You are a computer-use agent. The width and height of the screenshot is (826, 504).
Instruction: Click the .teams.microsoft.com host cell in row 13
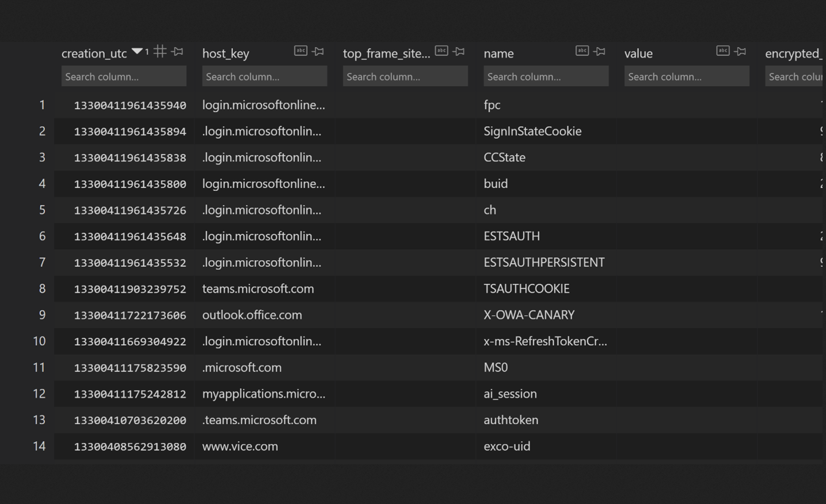[259, 419]
